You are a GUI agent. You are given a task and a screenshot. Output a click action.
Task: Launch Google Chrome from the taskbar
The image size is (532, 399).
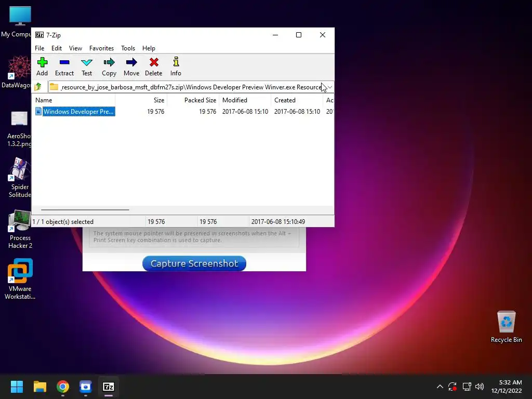(63, 387)
